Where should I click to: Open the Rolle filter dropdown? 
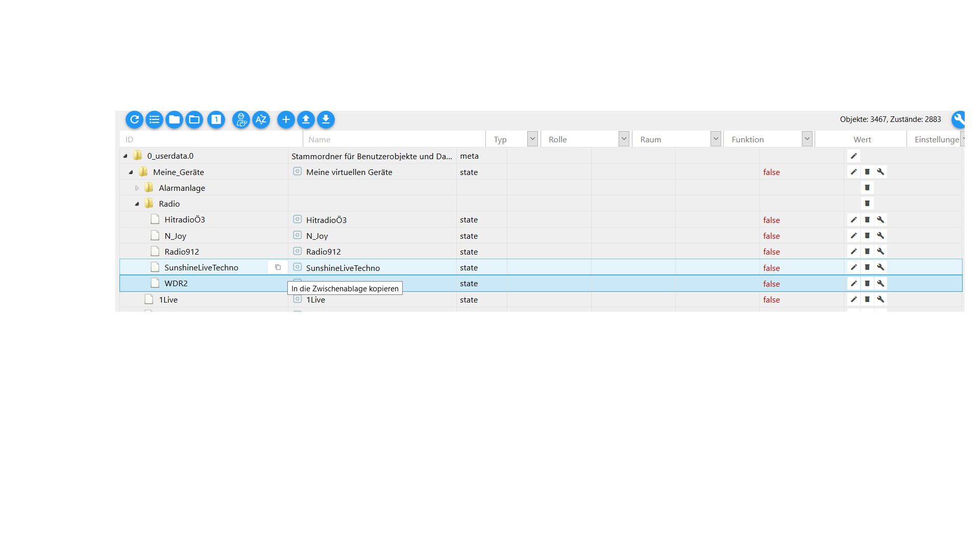click(x=624, y=139)
